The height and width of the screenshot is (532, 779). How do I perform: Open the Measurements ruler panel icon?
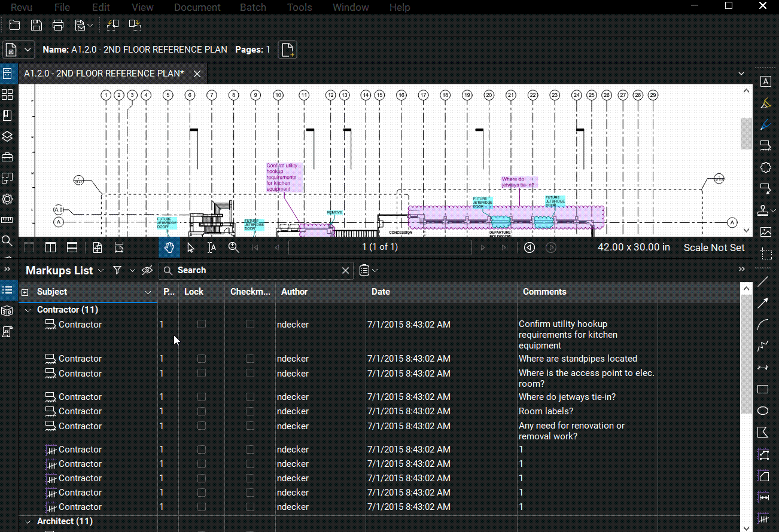(7, 220)
